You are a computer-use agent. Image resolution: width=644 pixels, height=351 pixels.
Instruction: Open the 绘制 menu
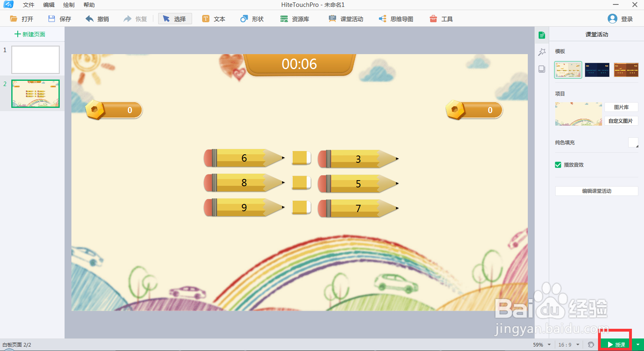[x=69, y=5]
